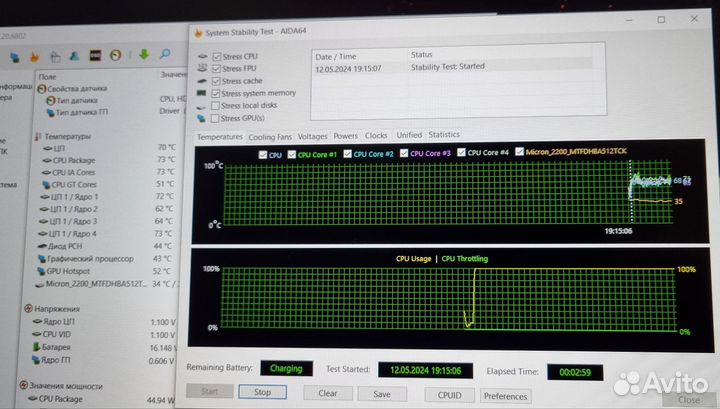The image size is (720, 409).
Task: Select the CPU Package 73 °C temperature row
Action: [x=108, y=160]
